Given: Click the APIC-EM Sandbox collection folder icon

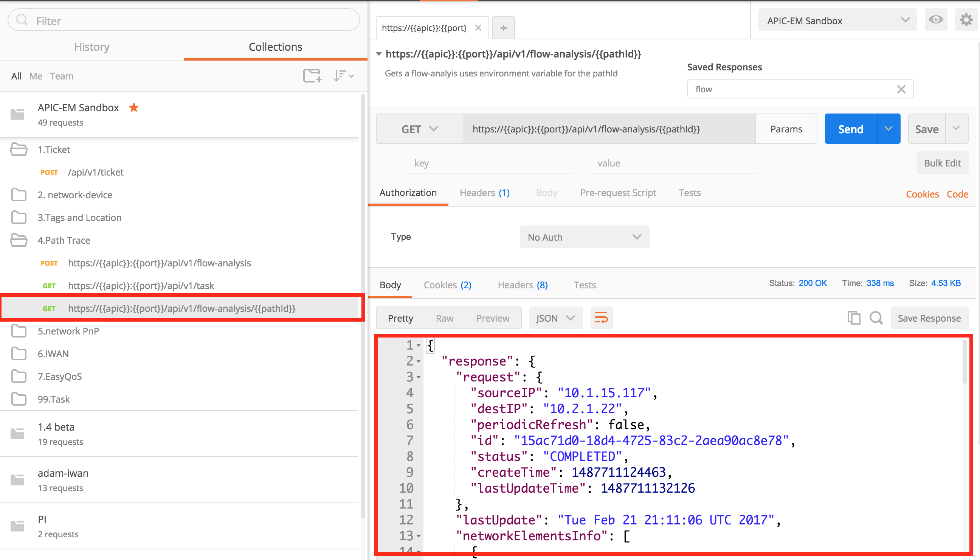Looking at the screenshot, I should (17, 114).
